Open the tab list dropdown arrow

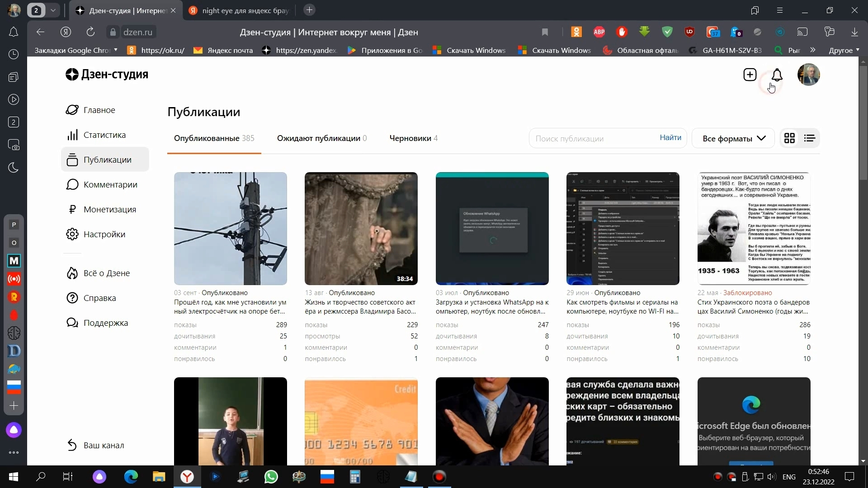click(53, 10)
